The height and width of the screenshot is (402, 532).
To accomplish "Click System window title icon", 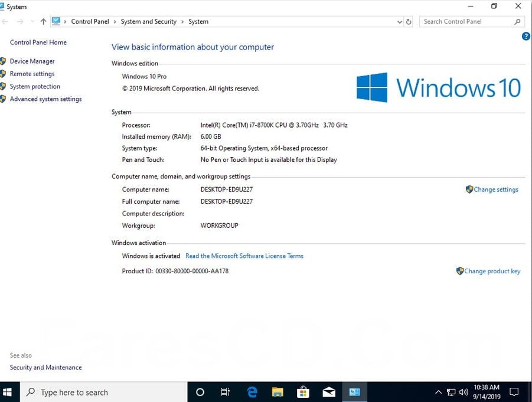I will (2, 6).
